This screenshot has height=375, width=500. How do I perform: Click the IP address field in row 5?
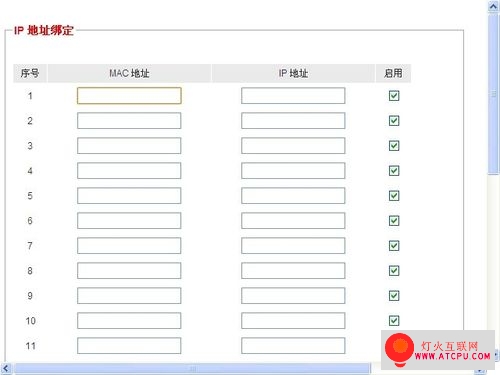point(293,196)
